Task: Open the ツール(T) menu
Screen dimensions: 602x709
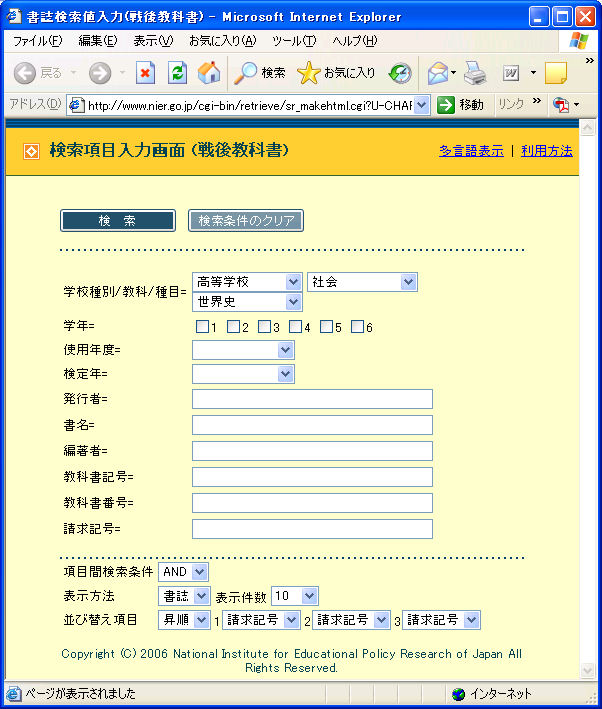Action: 294,41
